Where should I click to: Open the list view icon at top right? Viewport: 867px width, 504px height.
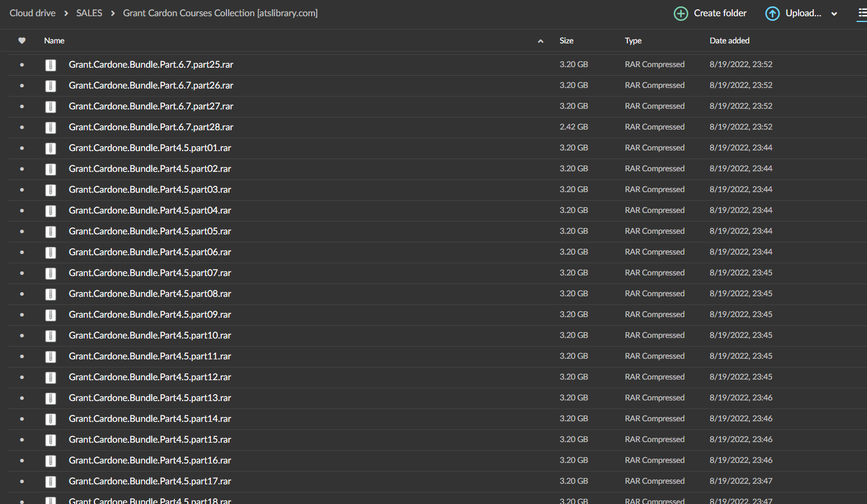(x=862, y=13)
